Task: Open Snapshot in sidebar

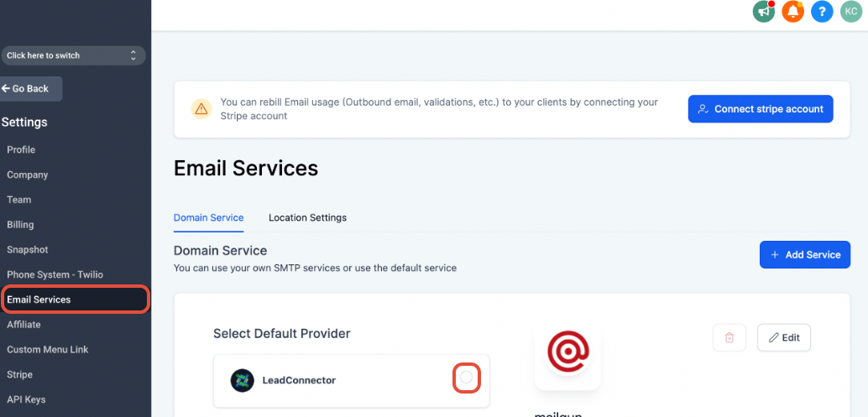Action: pos(27,249)
